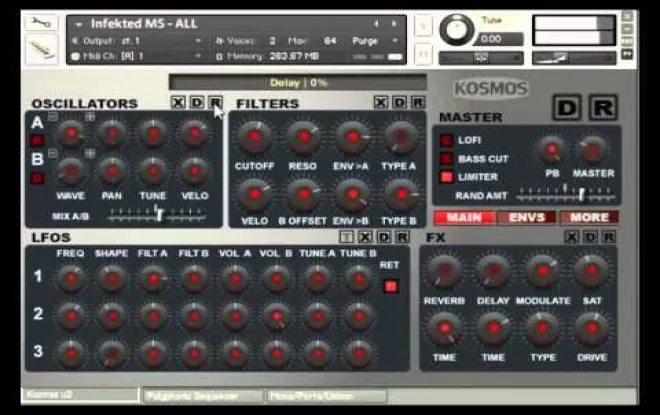Open the Output st.1 dropdown

click(x=197, y=41)
